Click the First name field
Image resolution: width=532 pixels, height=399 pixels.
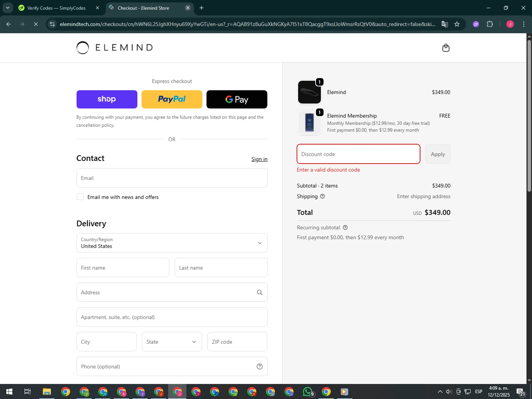[x=123, y=268]
